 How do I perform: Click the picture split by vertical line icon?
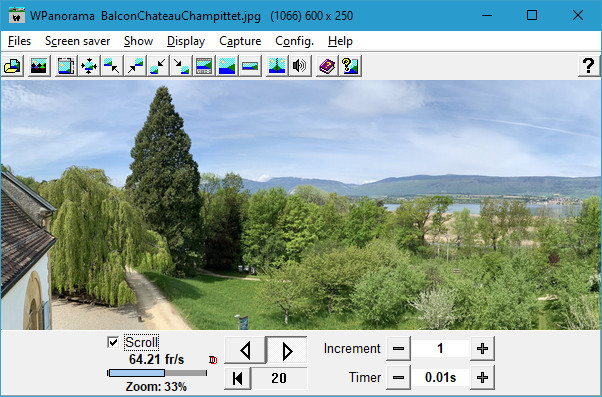coord(277,66)
